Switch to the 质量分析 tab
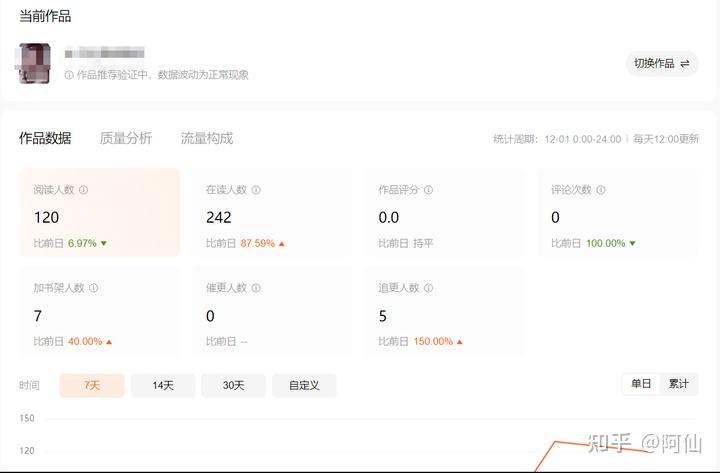This screenshot has height=473, width=720. [126, 138]
